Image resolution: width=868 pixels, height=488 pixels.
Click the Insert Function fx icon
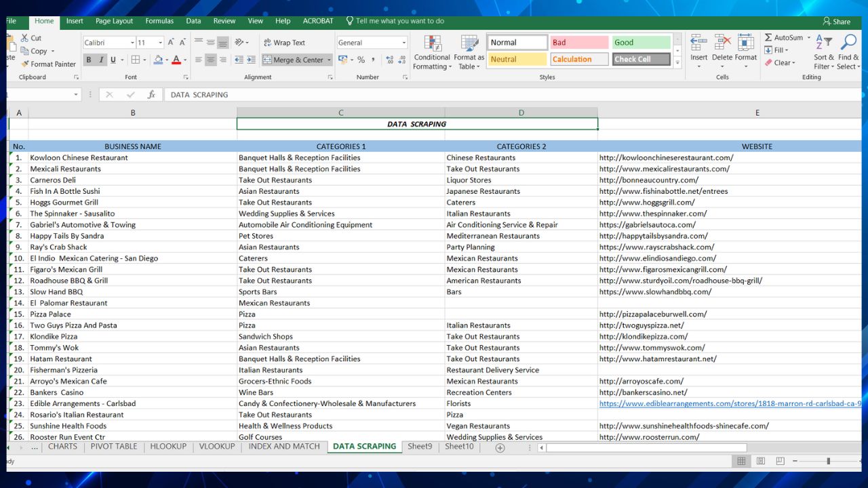click(x=151, y=95)
